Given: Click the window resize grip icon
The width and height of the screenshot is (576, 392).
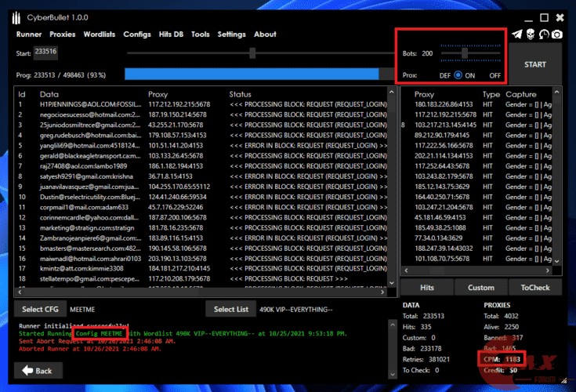Looking at the screenshot, I should click(x=564, y=380).
